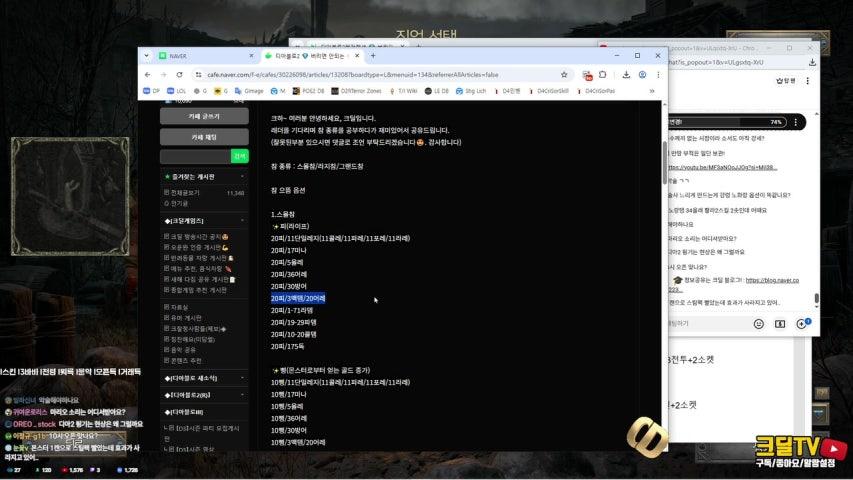Open the tab search chevron
The image size is (853, 480).
pos(146,56)
